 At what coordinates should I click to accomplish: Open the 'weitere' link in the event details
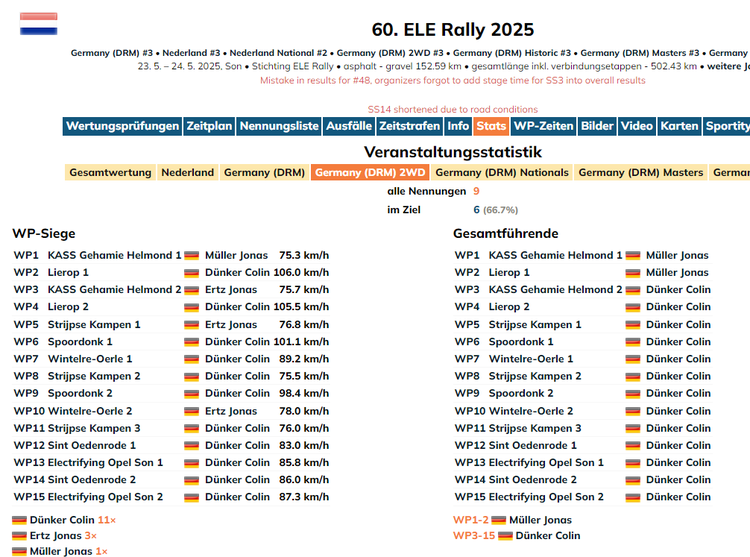(728, 66)
